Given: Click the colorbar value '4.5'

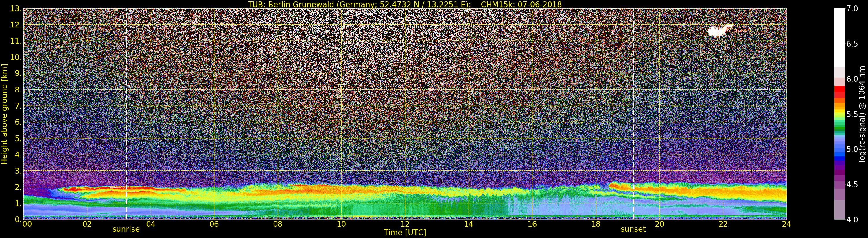Looking at the screenshot, I should click(x=852, y=185).
